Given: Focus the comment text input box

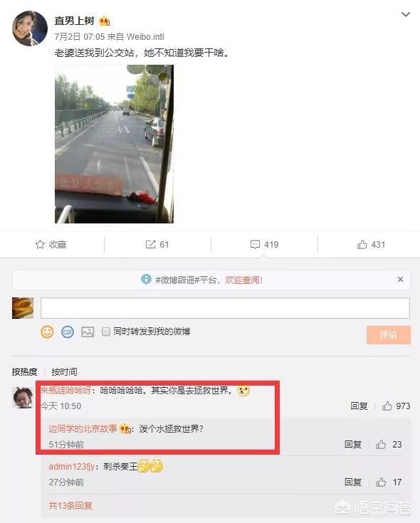Looking at the screenshot, I should pyautogui.click(x=225, y=308).
